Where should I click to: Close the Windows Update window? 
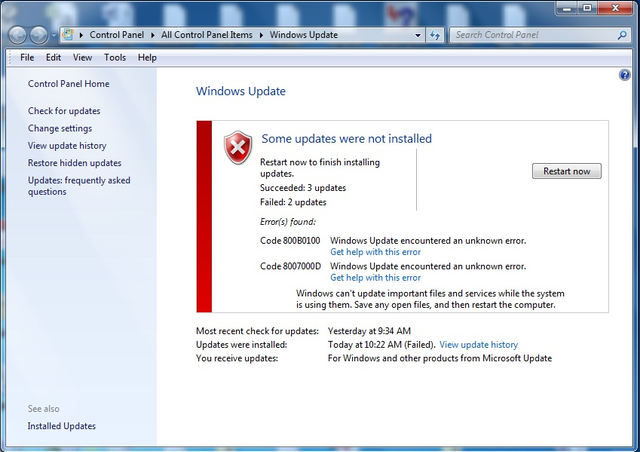pyautogui.click(x=616, y=8)
